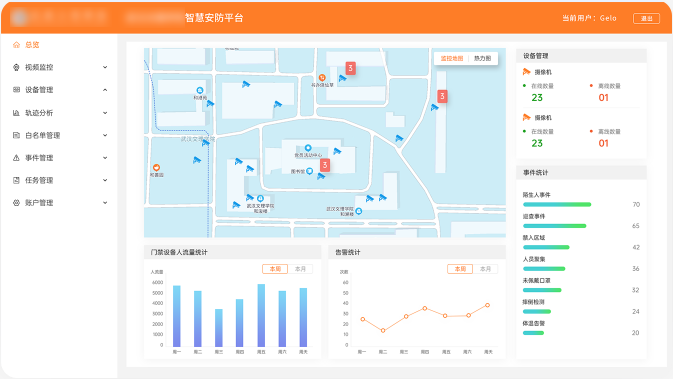The width and height of the screenshot is (673, 379).
Task: Switch map to 热力图 mode
Action: tap(482, 58)
